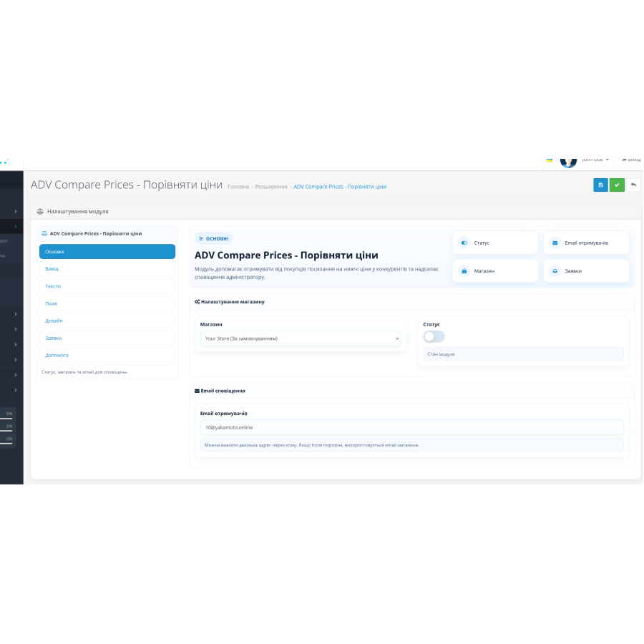The image size is (644, 644).
Task: Click the module description paragraph starting Модуль допомагає
Action: click(x=316, y=273)
